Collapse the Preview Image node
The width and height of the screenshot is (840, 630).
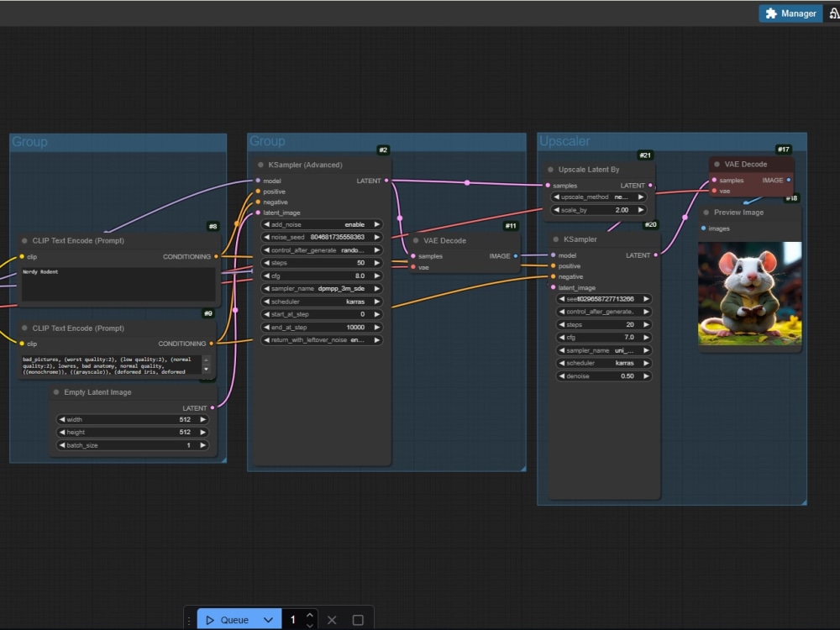(706, 213)
